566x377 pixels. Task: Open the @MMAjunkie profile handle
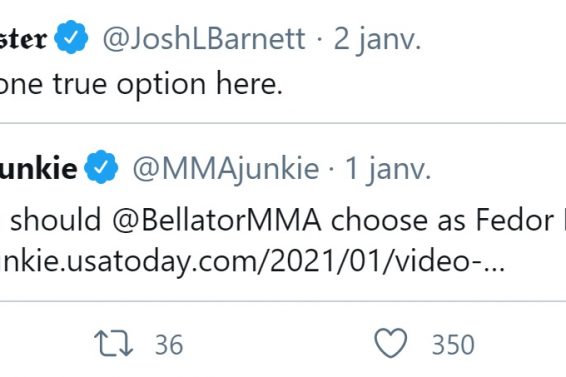click(x=226, y=168)
